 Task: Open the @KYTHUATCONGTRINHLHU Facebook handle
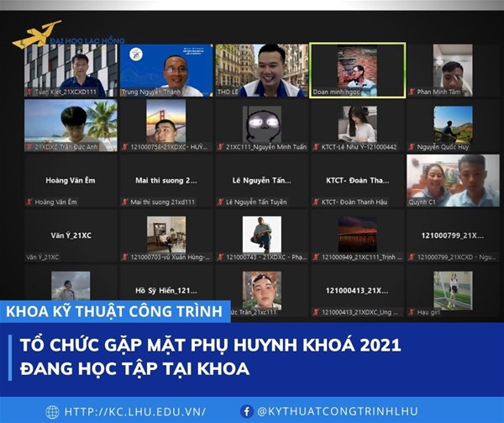pyautogui.click(x=333, y=411)
